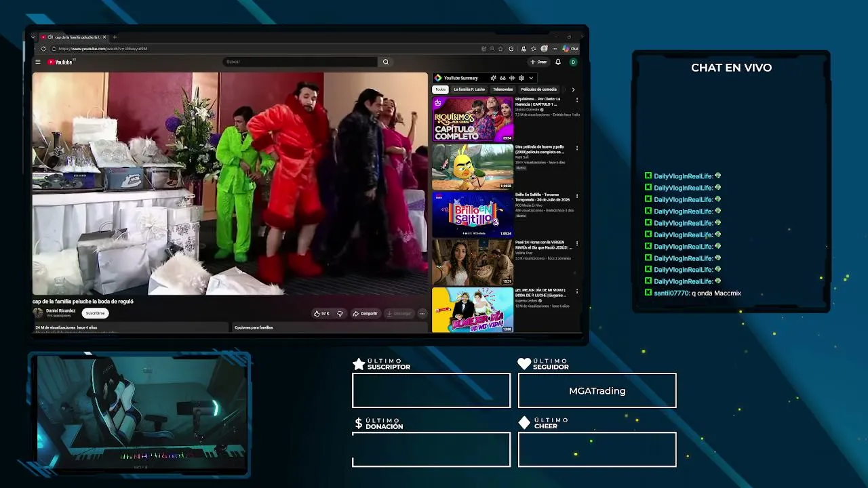Image resolution: width=868 pixels, height=488 pixels.
Task: Click the YouTube Summary logo icon
Action: pyautogui.click(x=438, y=78)
